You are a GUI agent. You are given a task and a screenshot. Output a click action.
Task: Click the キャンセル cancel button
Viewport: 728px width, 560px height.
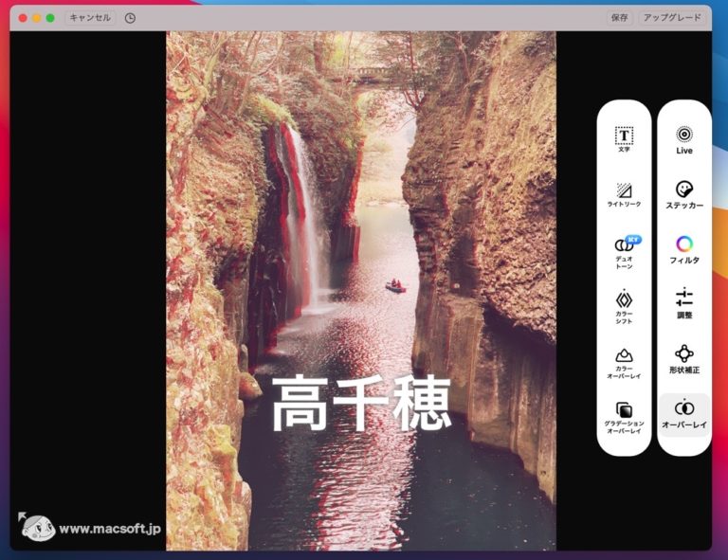[89, 17]
